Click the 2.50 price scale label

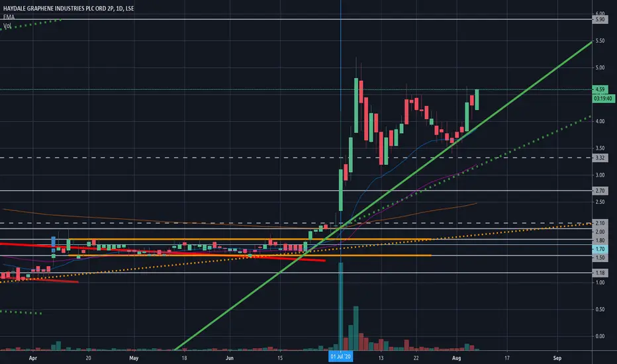tap(600, 202)
